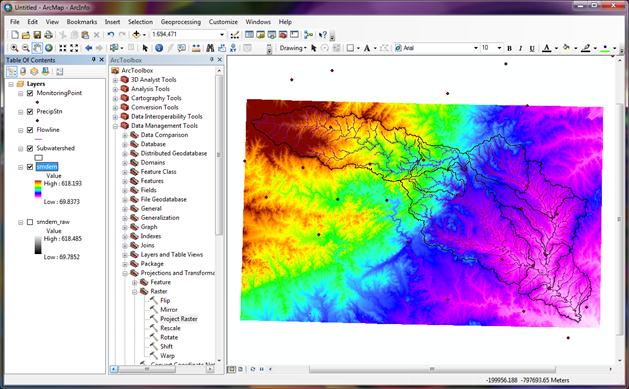Click the map's horizontal scrollbar
Screen dimensions: 629x389
click(x=432, y=369)
